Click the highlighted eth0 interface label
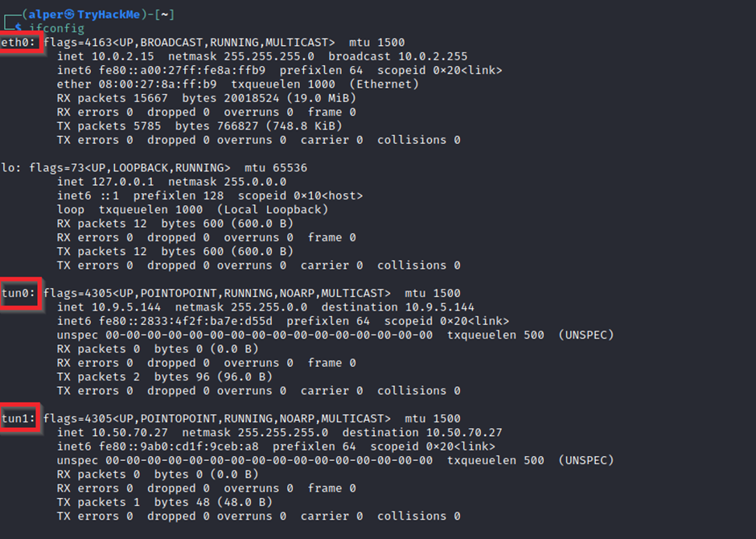Viewport: 756px width, 539px height. [19, 43]
